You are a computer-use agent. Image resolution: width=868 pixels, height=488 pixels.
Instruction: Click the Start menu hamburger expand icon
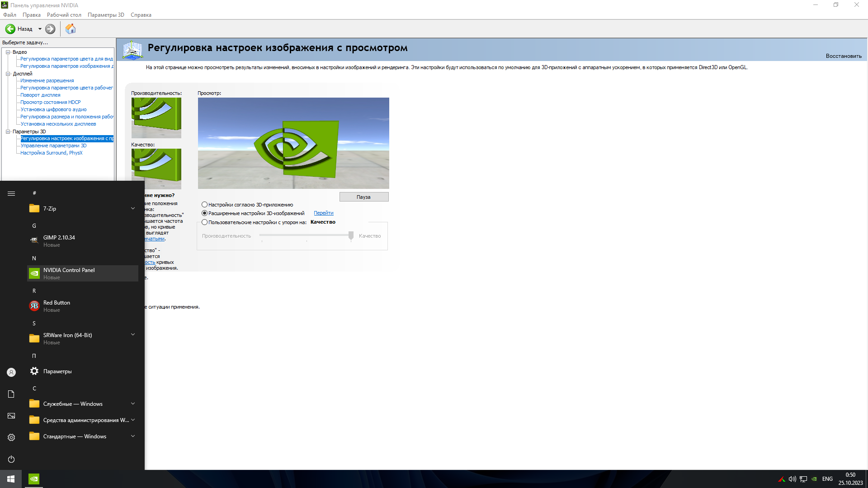[x=11, y=193]
